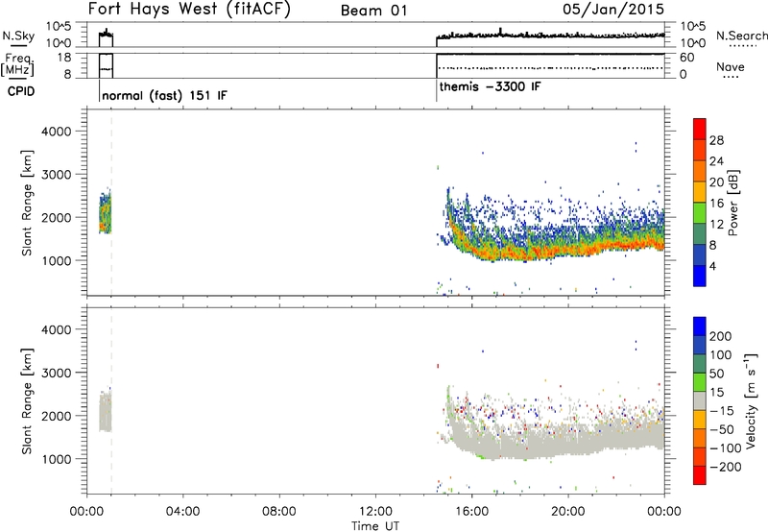The image size is (768, 532).
Task: Click the '4000' tick on power panel
Action: 56,132
